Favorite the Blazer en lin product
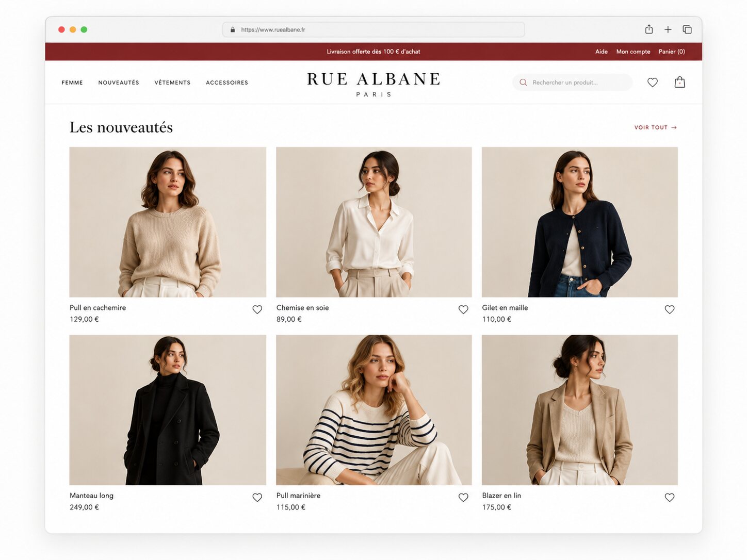 pos(670,498)
